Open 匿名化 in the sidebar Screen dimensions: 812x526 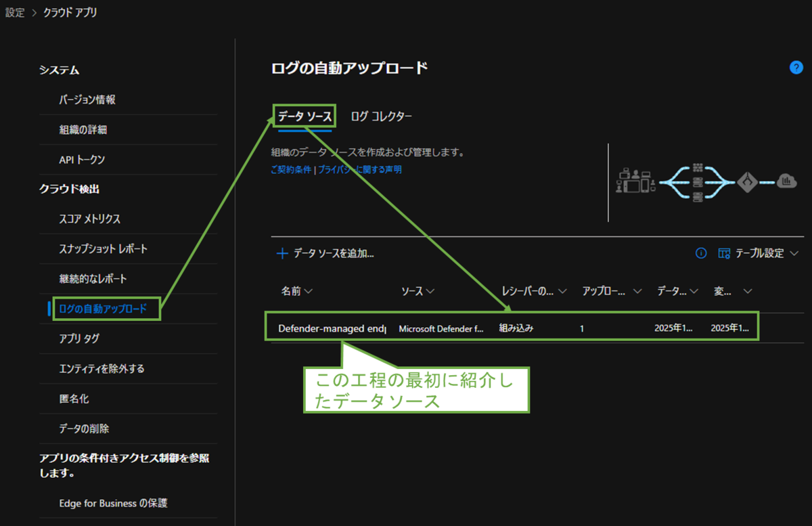tap(74, 399)
